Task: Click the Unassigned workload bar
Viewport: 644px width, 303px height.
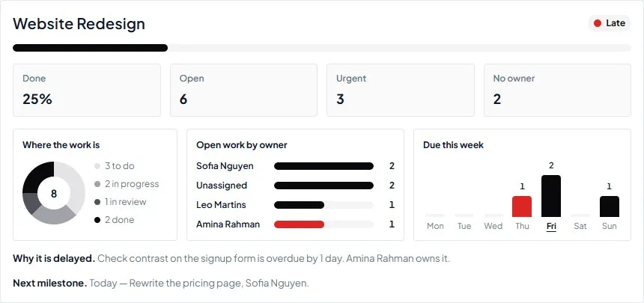Action: (x=323, y=186)
